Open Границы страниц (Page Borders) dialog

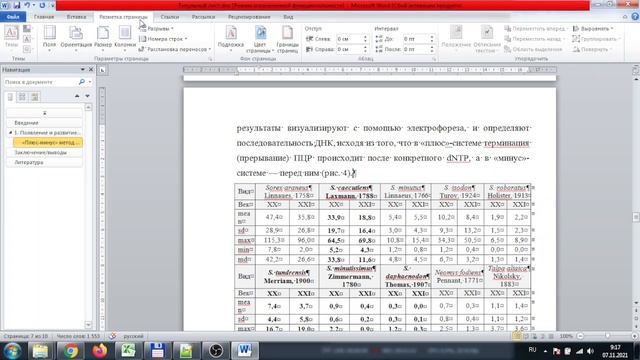point(287,39)
